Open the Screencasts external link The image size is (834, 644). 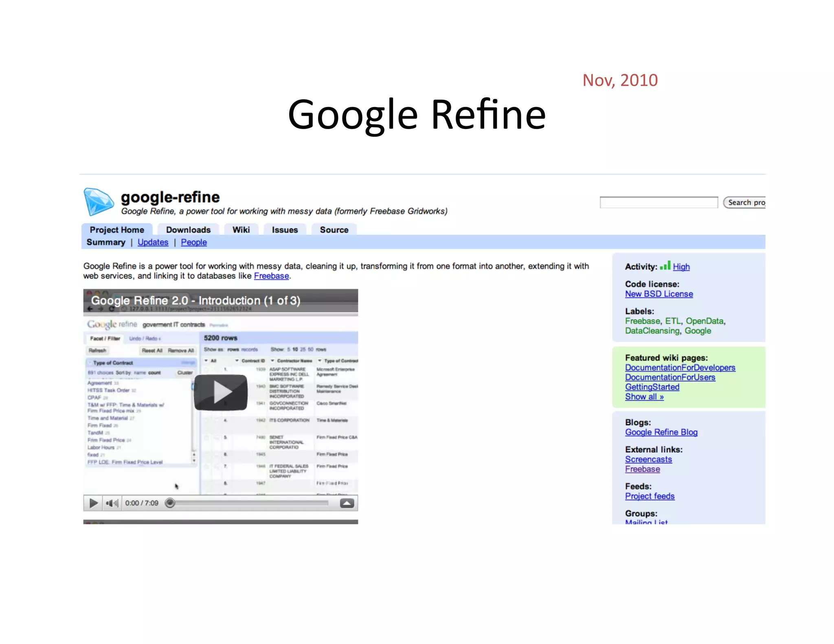point(649,459)
